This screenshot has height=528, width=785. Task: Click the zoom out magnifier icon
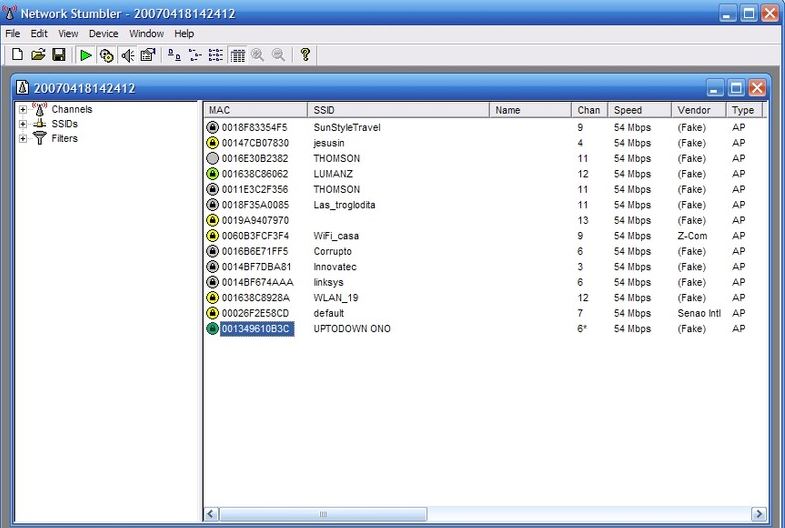278,55
